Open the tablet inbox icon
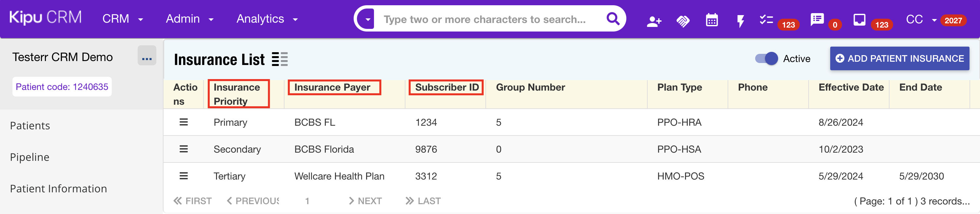This screenshot has height=214, width=980. tap(859, 19)
